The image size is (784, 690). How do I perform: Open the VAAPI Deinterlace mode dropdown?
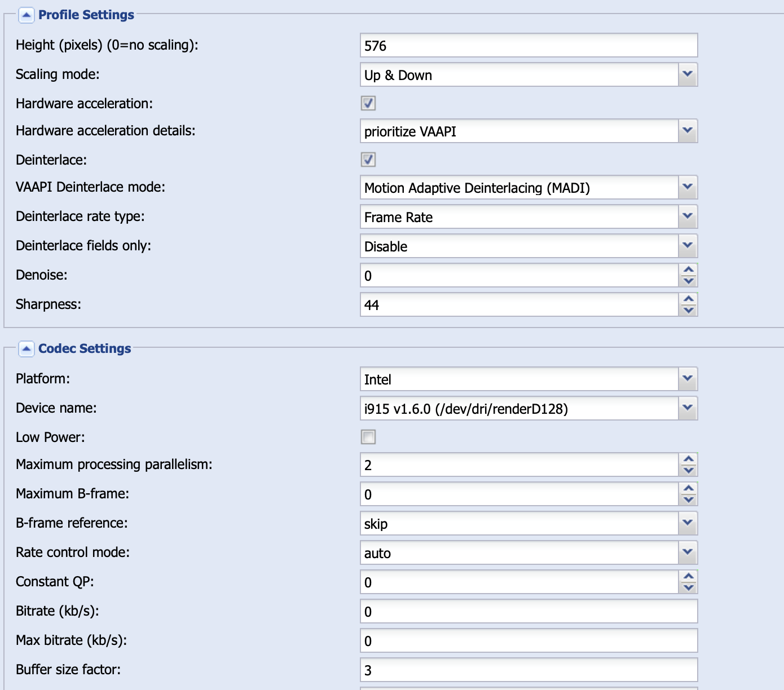click(688, 187)
